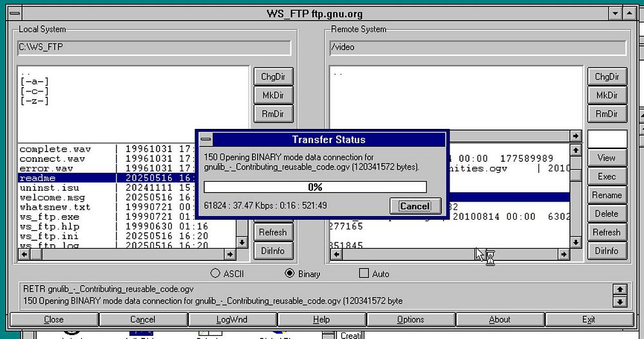Viewport: 644px width, 339px height.
Task: Click local path field C:\WS_FTP
Action: [154, 47]
